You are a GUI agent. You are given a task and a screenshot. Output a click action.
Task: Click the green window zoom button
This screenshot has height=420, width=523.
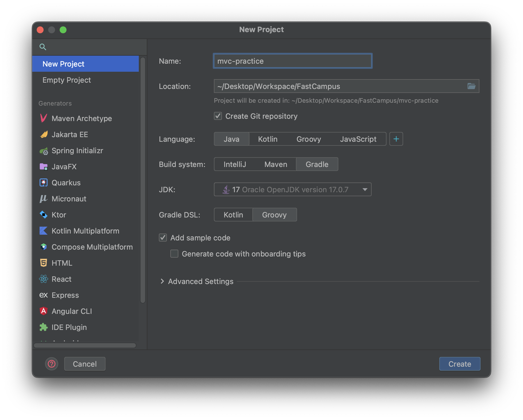(x=63, y=30)
